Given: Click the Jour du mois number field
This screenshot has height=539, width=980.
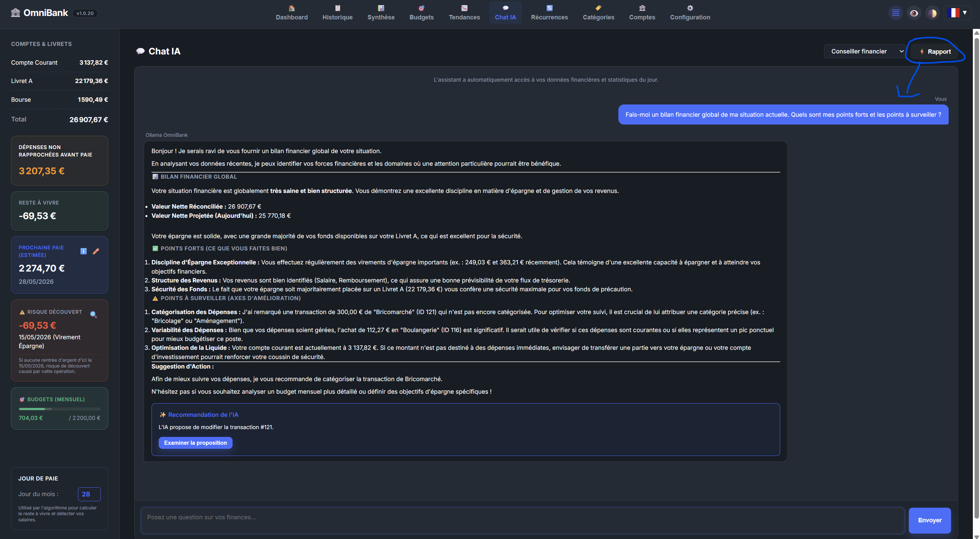Looking at the screenshot, I should 89,494.
